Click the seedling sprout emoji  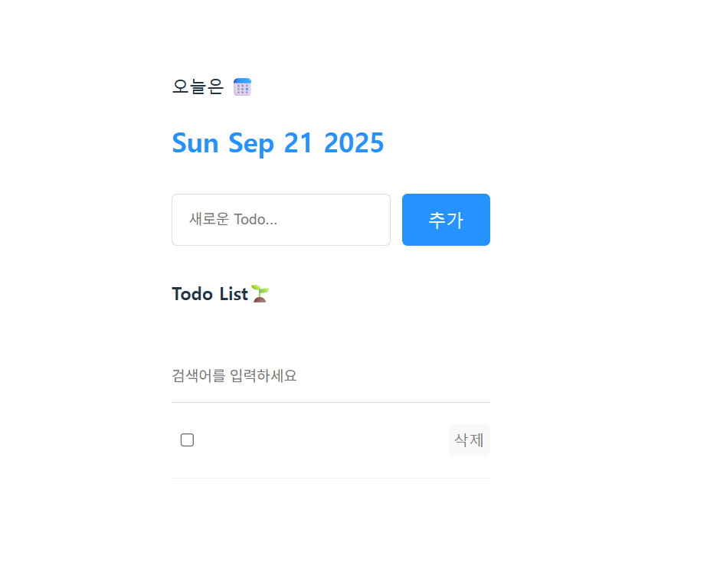[x=260, y=294]
